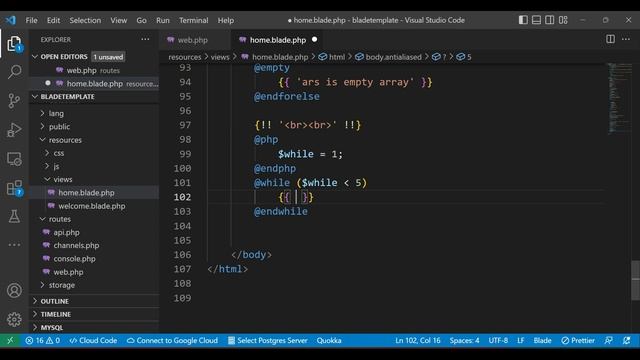
Task: Expand the public folder
Action: pos(59,127)
